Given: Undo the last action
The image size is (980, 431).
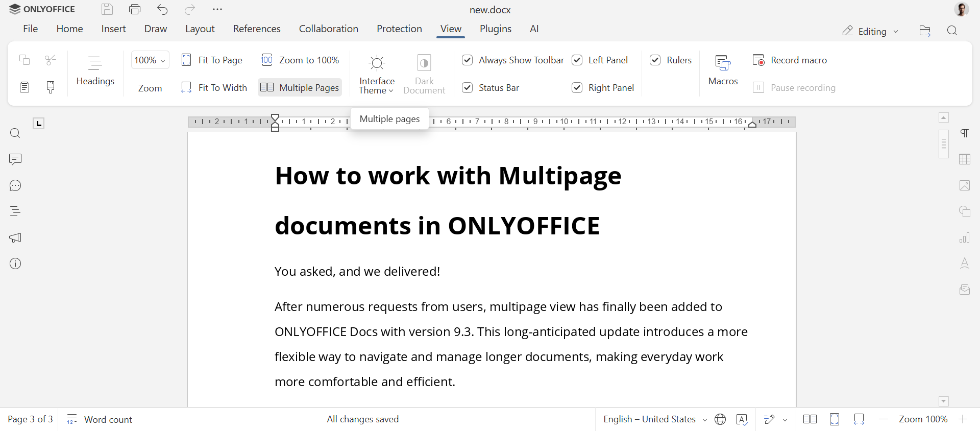Looking at the screenshot, I should (162, 9).
